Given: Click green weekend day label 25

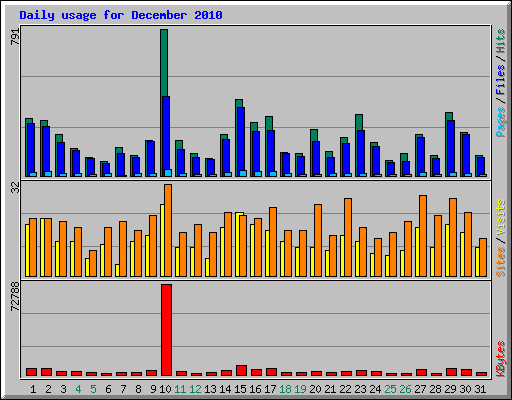Looking at the screenshot, I should pyautogui.click(x=390, y=389).
